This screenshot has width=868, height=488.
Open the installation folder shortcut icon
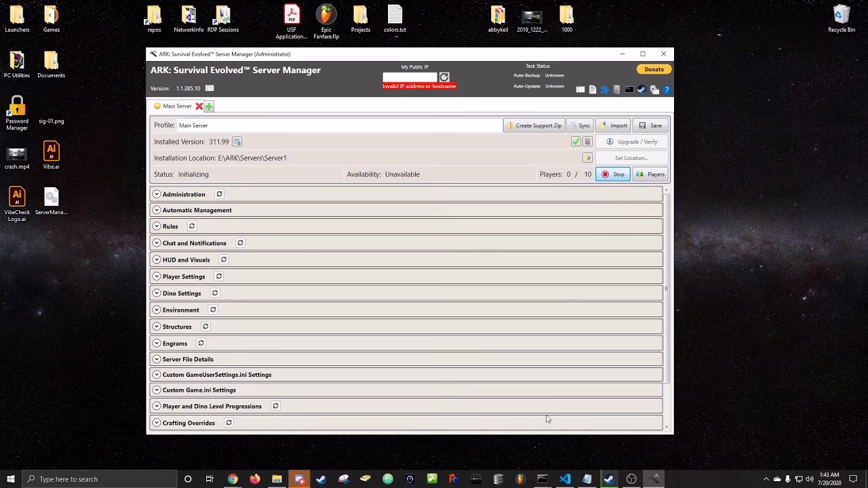pos(588,158)
